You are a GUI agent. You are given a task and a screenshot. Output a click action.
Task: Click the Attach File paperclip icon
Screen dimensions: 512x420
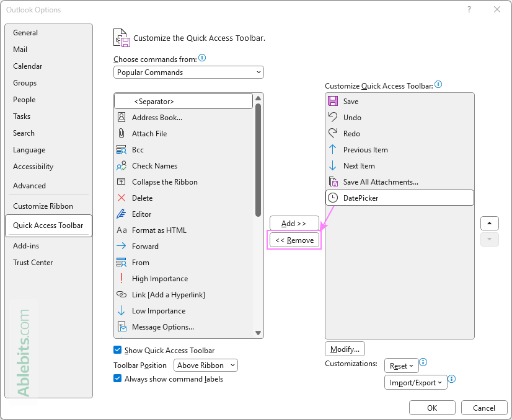[x=121, y=133]
